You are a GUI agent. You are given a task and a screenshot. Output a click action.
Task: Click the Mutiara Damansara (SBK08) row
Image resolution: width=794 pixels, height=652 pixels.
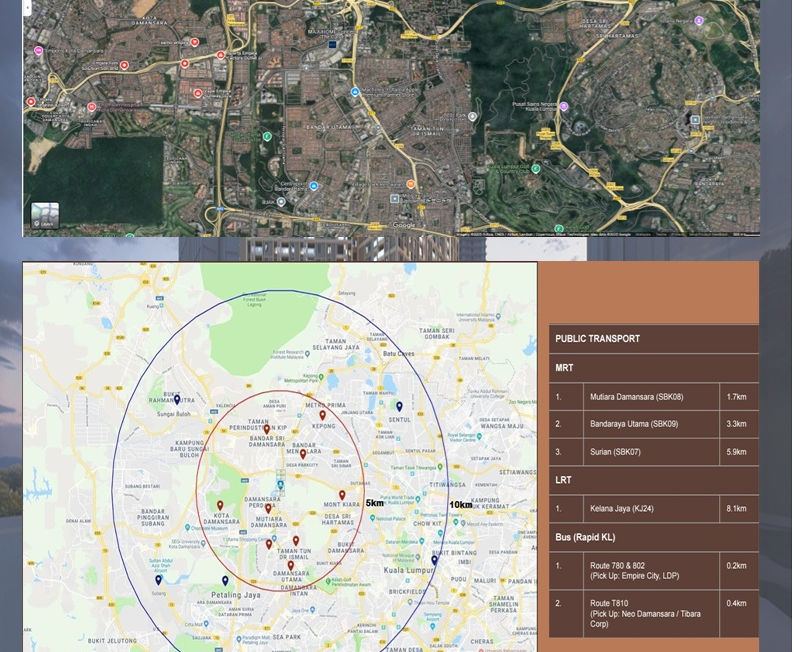(654, 397)
